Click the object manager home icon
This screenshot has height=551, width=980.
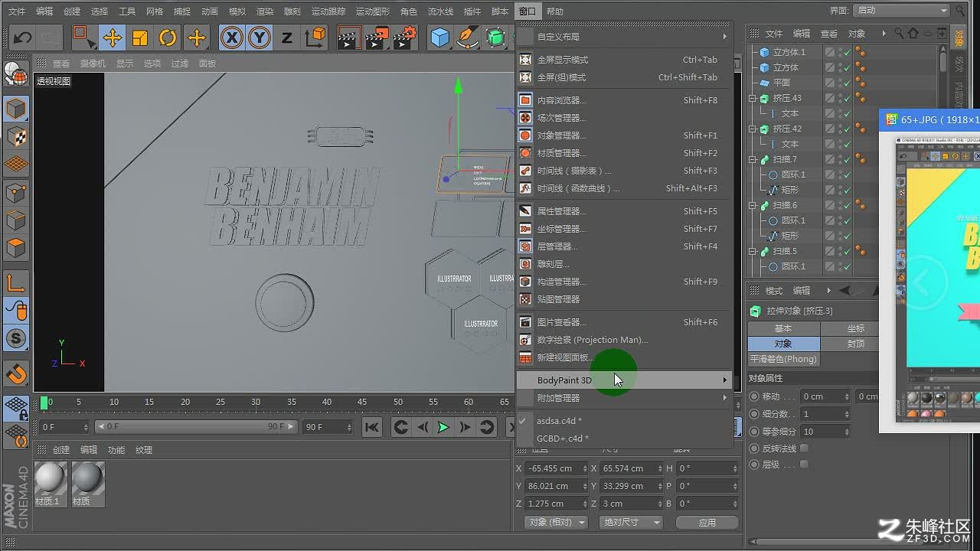(x=912, y=34)
